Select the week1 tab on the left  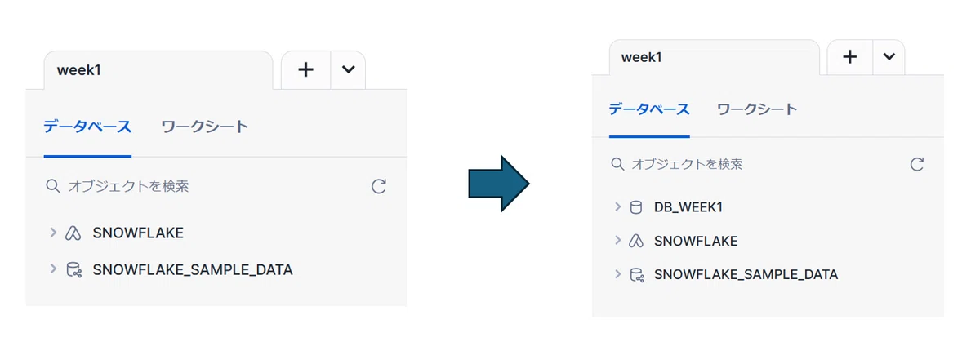[158, 70]
